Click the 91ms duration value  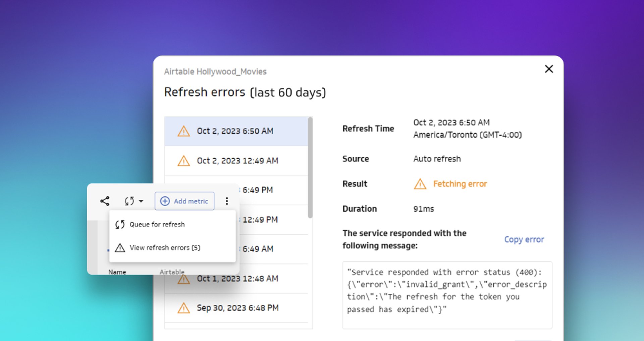pyautogui.click(x=423, y=209)
